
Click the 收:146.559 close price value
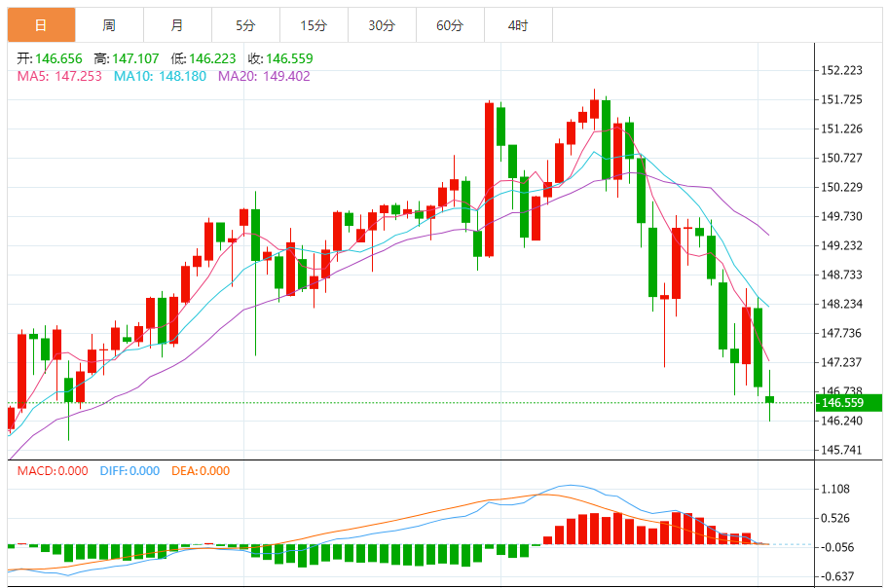[x=280, y=58]
